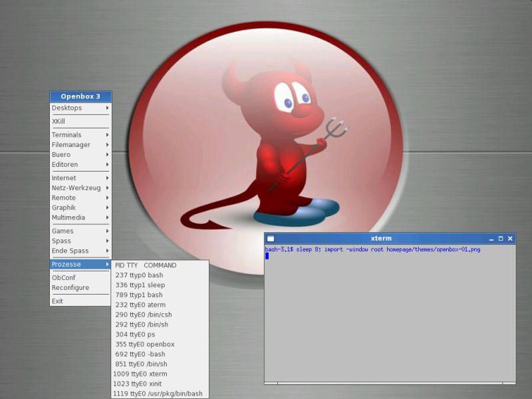Close the xterm window
Viewport: 532px width, 399px height.
click(510, 239)
